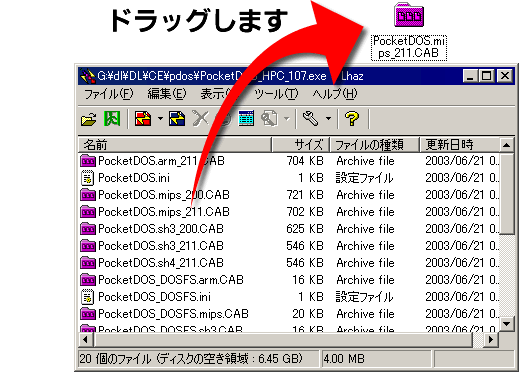Viewport: 519px width, 372px height.
Task: Click the red extract files toolbar icon
Action: point(143,119)
